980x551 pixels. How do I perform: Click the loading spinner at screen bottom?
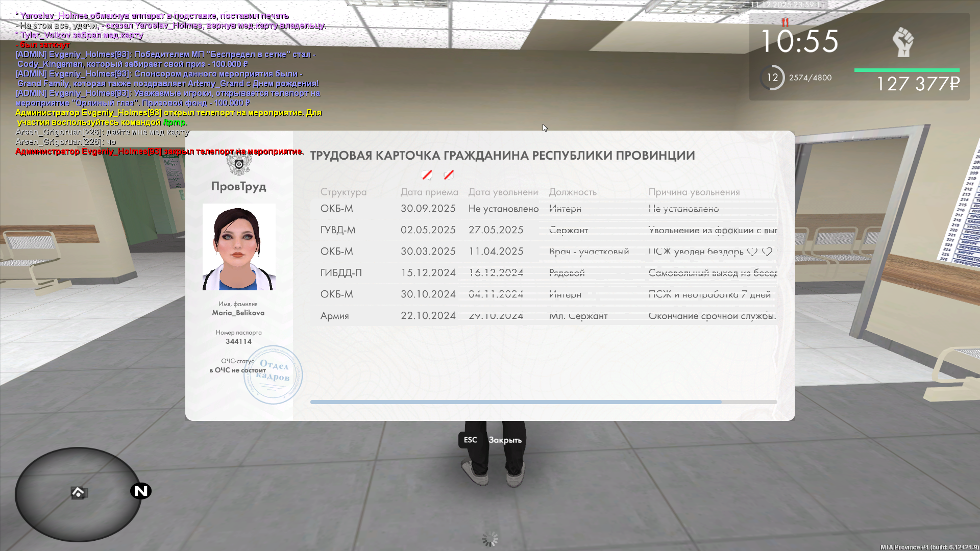[x=490, y=539]
